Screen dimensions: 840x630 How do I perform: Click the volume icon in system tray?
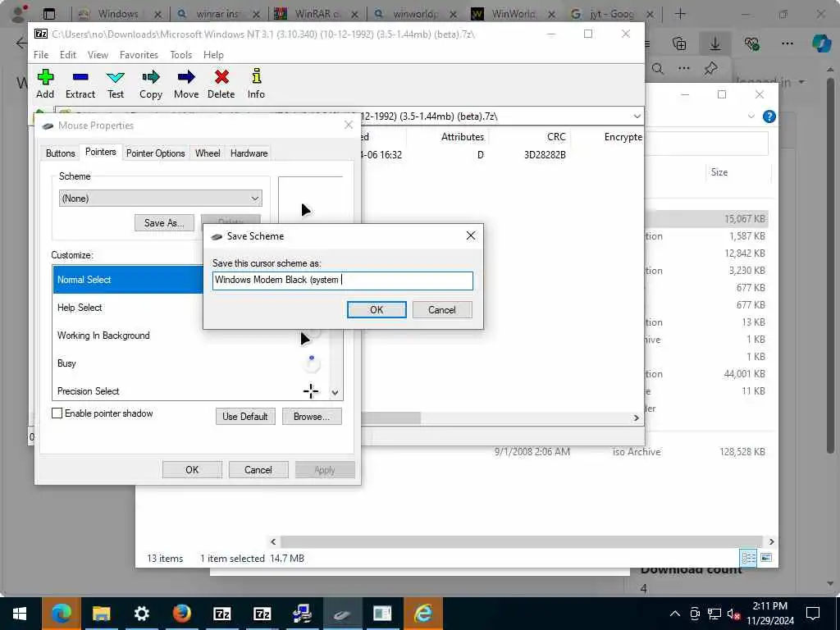coord(733,614)
